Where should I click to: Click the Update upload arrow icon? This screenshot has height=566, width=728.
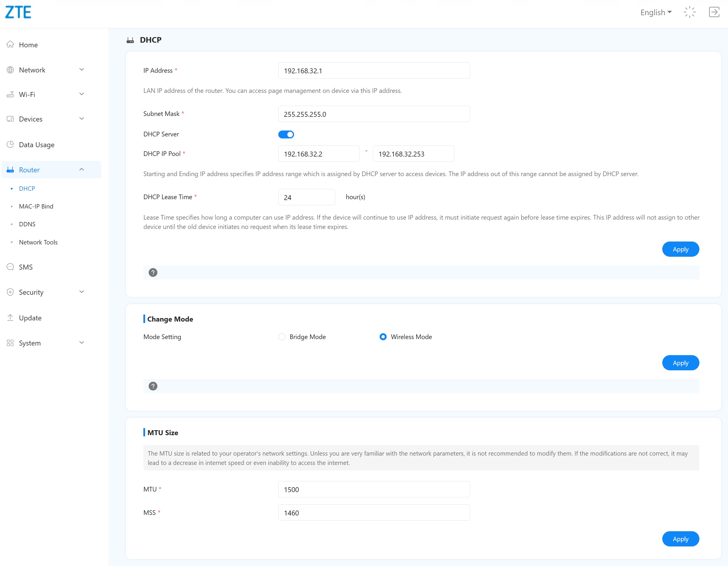10,317
